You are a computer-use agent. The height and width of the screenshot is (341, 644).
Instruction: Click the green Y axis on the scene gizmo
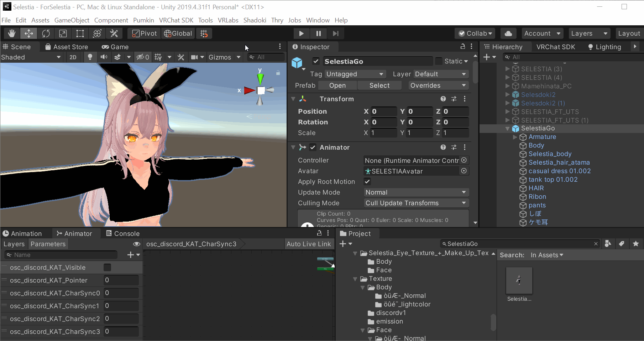(260, 78)
